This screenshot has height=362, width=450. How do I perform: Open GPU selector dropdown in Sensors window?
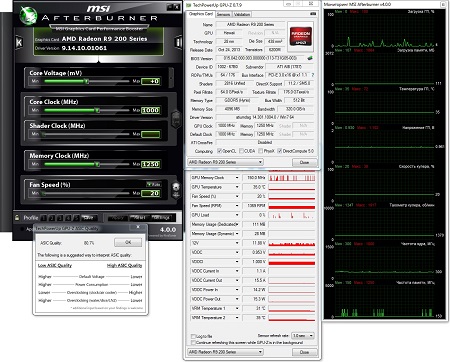point(225,352)
